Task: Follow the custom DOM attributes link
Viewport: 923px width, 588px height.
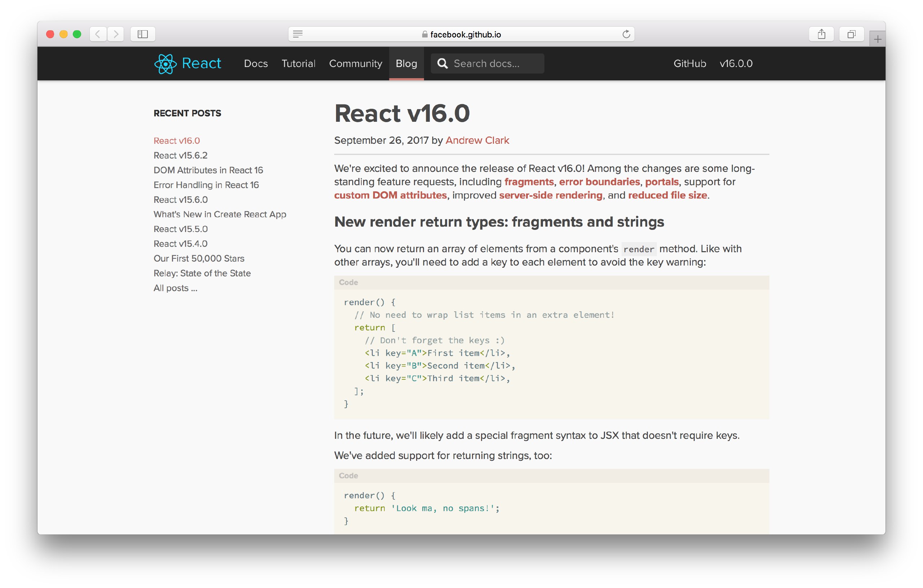Action: point(390,195)
